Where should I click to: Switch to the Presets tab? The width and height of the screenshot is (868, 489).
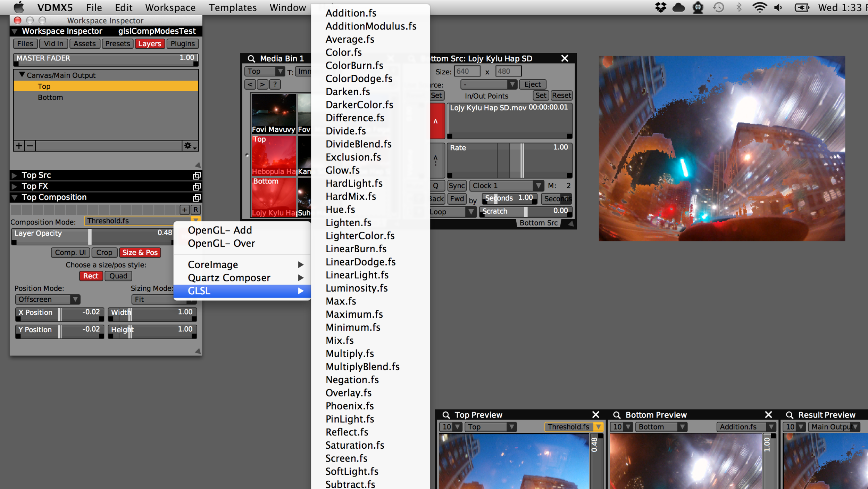pos(117,44)
